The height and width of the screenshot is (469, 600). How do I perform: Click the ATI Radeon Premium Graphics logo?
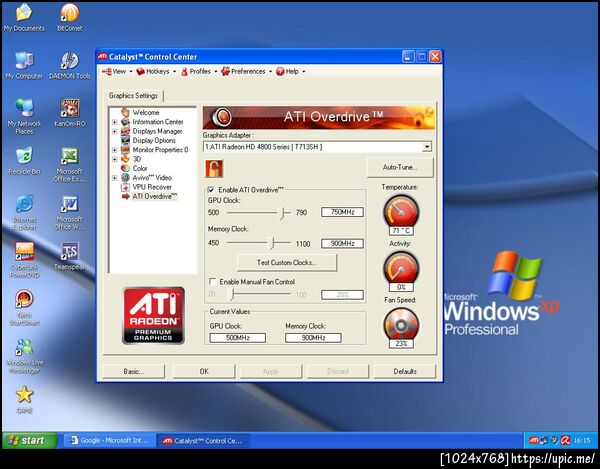(x=153, y=316)
